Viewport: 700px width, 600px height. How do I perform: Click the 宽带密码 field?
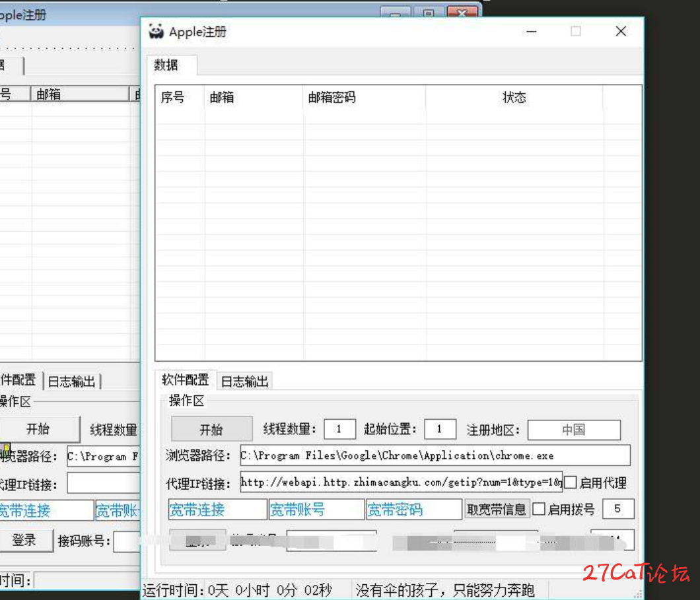[x=414, y=510]
